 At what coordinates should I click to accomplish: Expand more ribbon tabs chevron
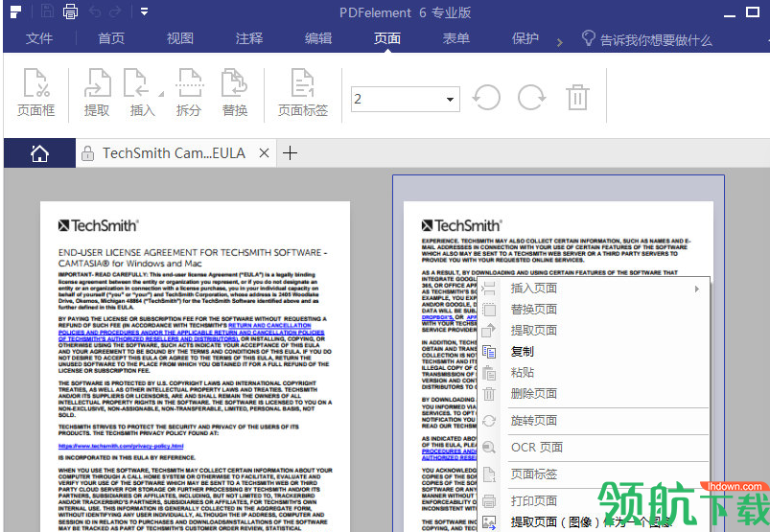click(559, 43)
